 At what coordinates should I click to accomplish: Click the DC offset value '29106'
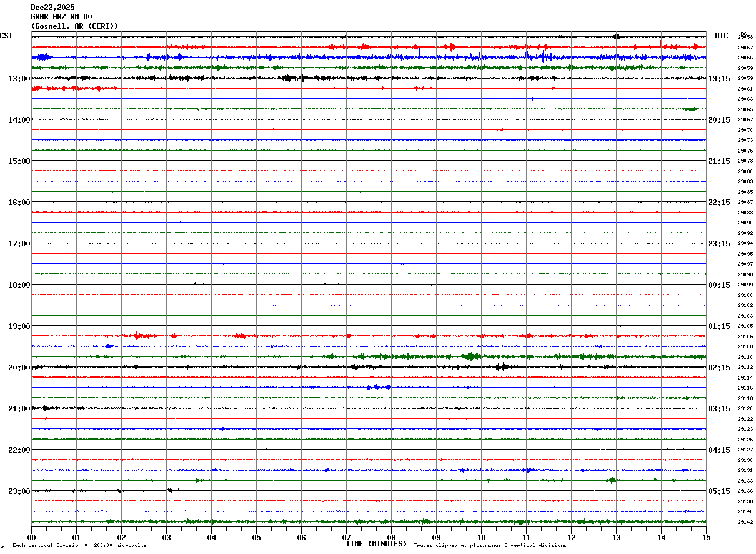745,336
